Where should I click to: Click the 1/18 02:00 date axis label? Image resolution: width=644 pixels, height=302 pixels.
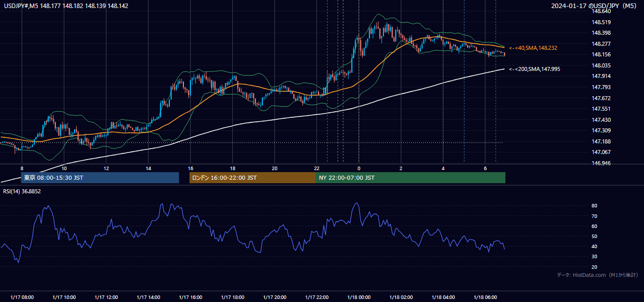[x=401, y=297]
